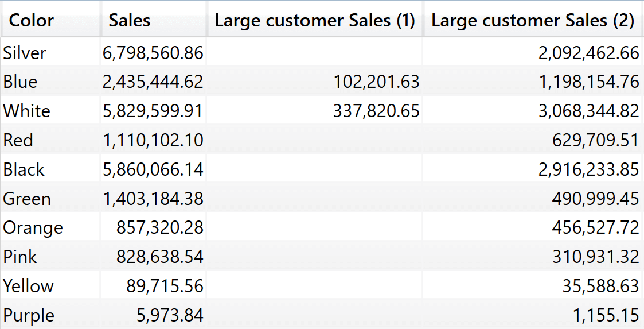
Task: Select the Silver row label
Action: click(x=25, y=53)
